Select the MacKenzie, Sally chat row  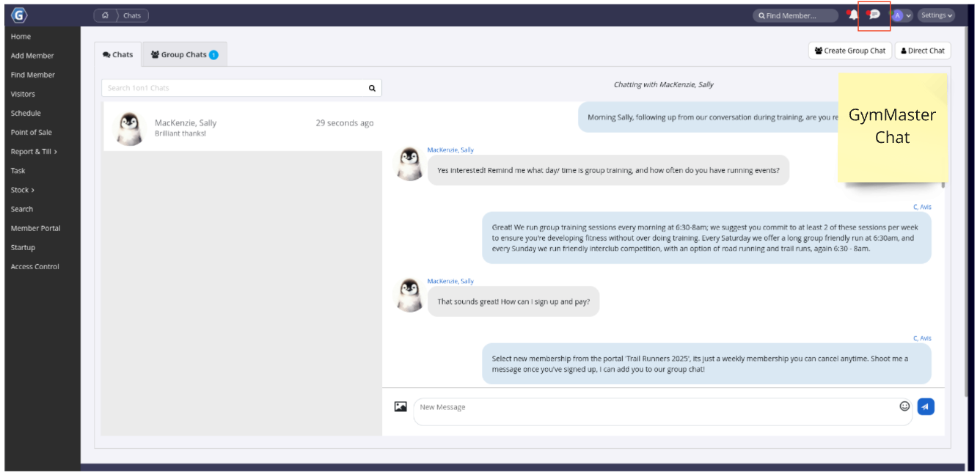(x=243, y=127)
